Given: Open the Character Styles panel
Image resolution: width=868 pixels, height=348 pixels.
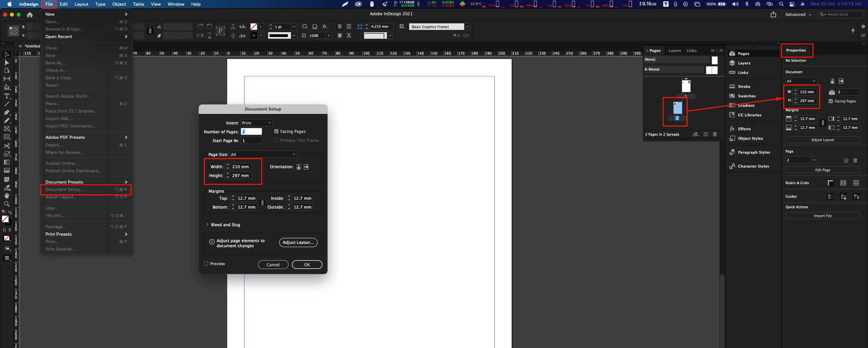Looking at the screenshot, I should point(753,166).
